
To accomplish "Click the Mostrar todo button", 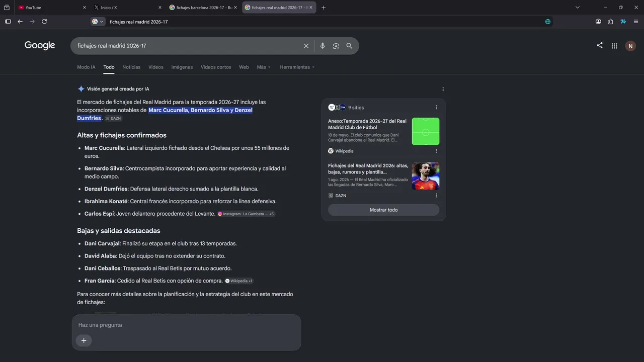I will tap(383, 210).
